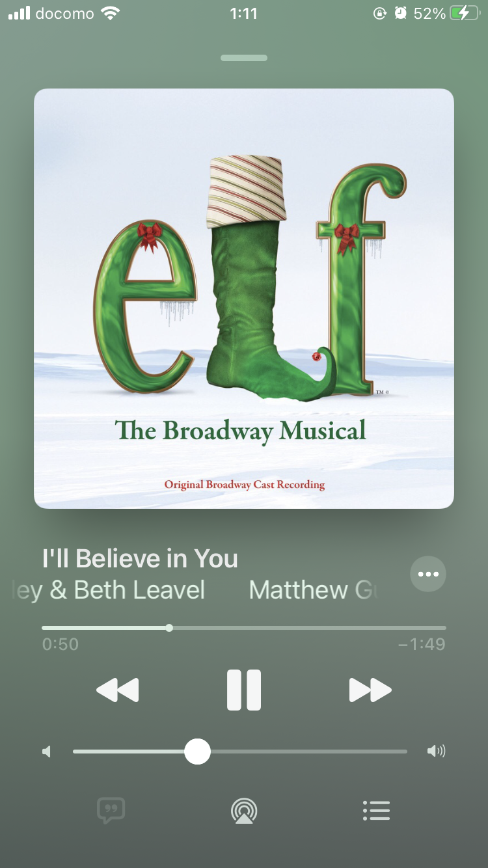
Task: Open the Up Next queue list
Action: pyautogui.click(x=376, y=810)
